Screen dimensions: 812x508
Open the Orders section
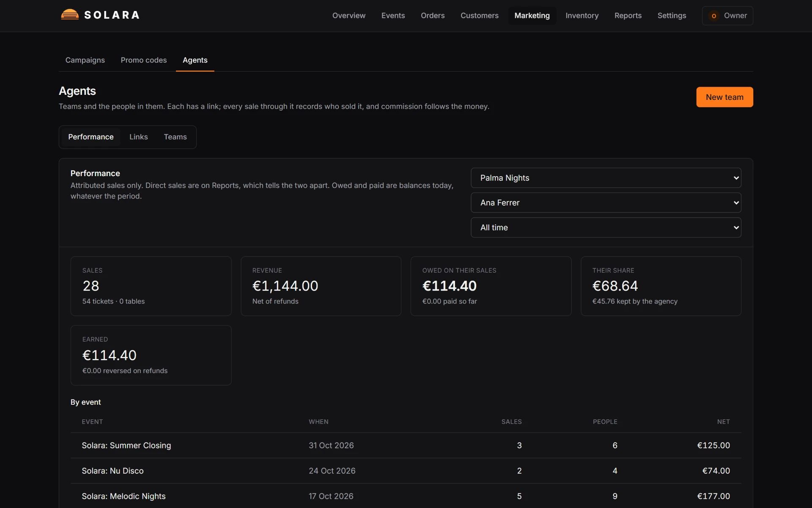click(x=433, y=16)
